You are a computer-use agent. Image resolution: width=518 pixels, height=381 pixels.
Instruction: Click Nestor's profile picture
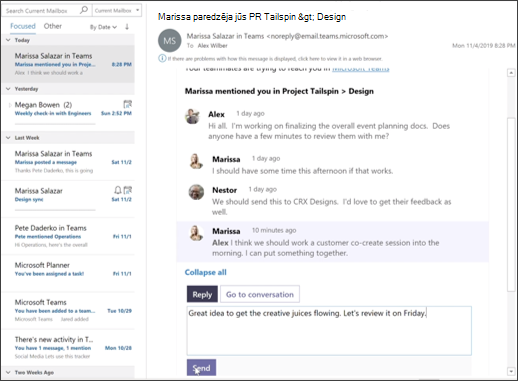[x=196, y=192]
